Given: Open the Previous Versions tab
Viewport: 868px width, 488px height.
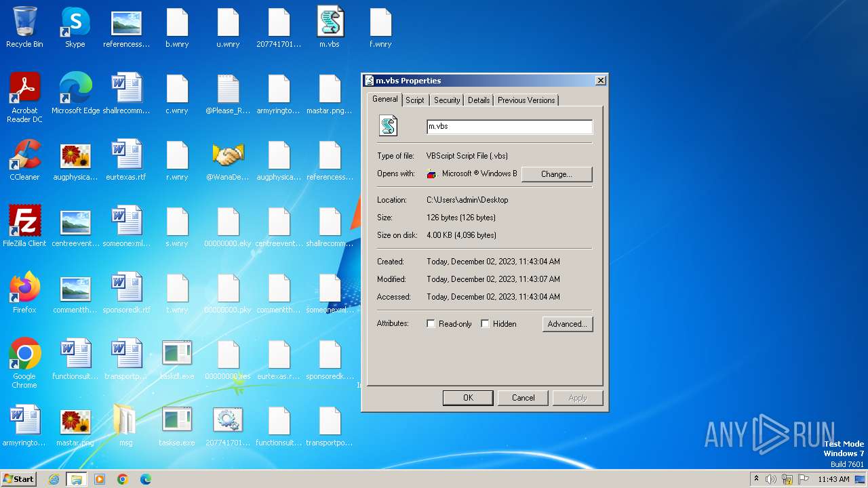Looking at the screenshot, I should point(526,100).
